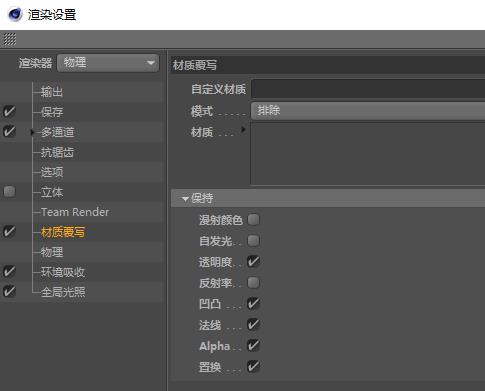Uncheck the 置换 checkbox

pos(253,366)
